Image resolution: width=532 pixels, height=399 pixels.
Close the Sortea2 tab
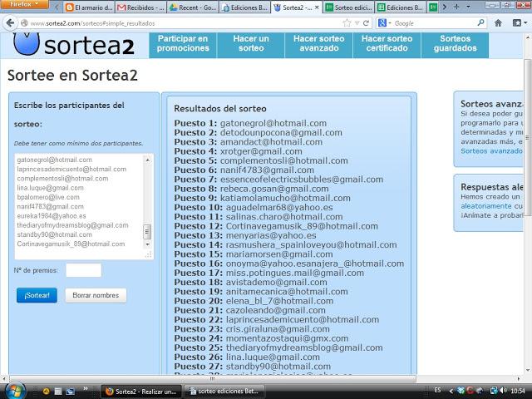pyautogui.click(x=317, y=7)
